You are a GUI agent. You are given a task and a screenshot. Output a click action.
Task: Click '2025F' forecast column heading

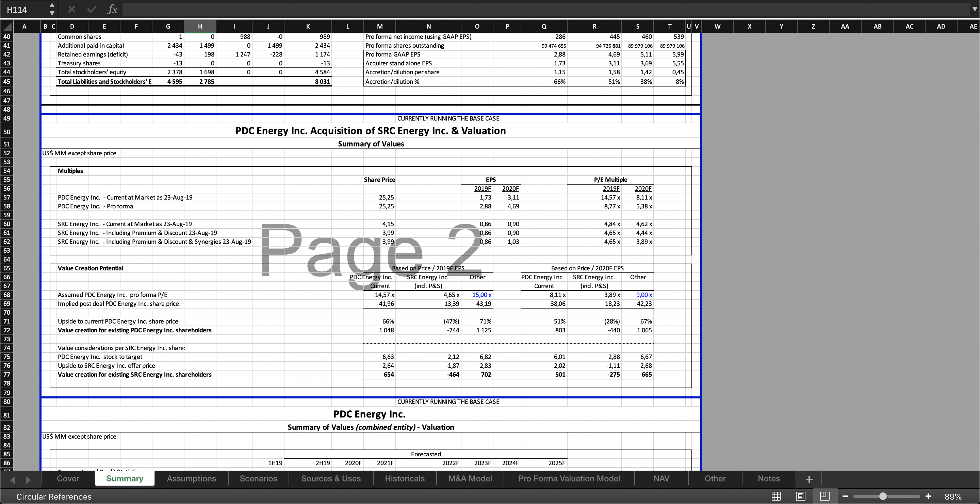[557, 463]
